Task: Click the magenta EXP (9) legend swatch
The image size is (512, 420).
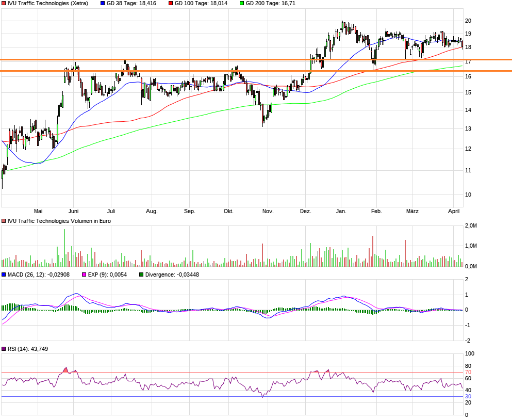Action: [x=84, y=274]
